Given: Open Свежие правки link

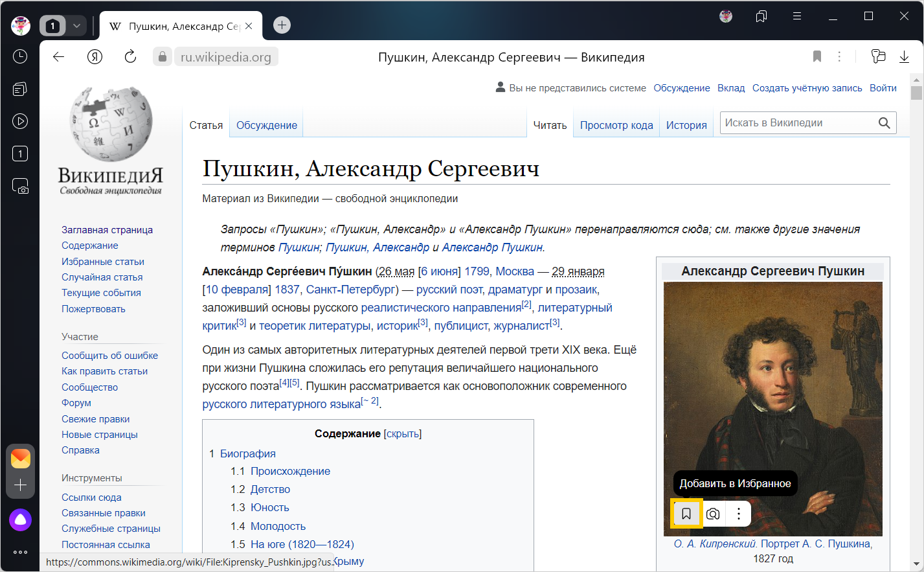Looking at the screenshot, I should [96, 419].
